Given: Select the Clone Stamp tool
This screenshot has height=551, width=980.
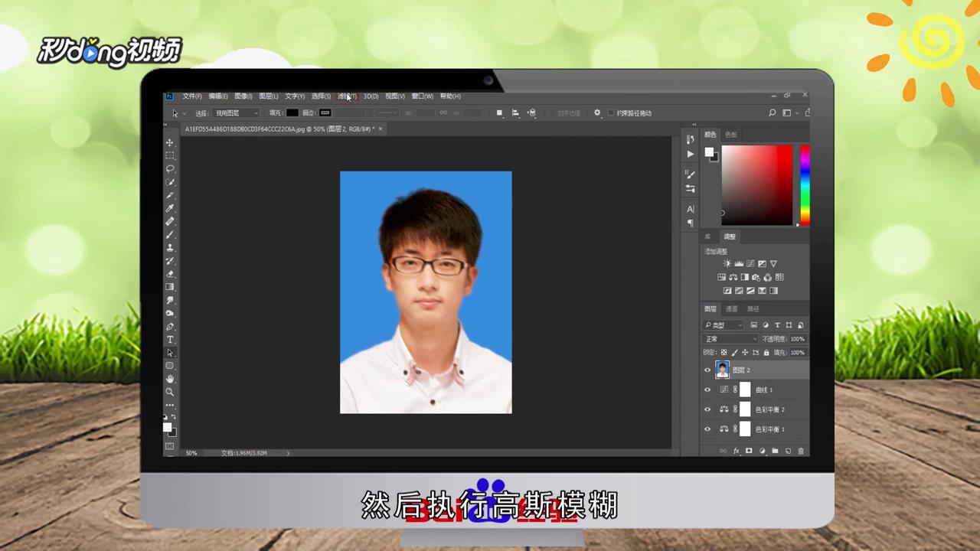Looking at the screenshot, I should click(170, 248).
